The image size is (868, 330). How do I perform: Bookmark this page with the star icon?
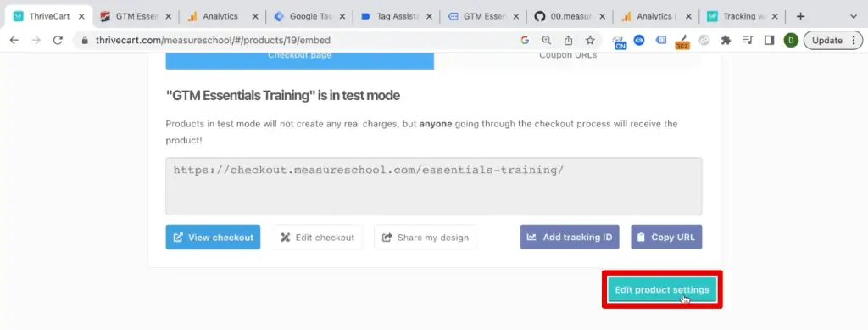590,41
